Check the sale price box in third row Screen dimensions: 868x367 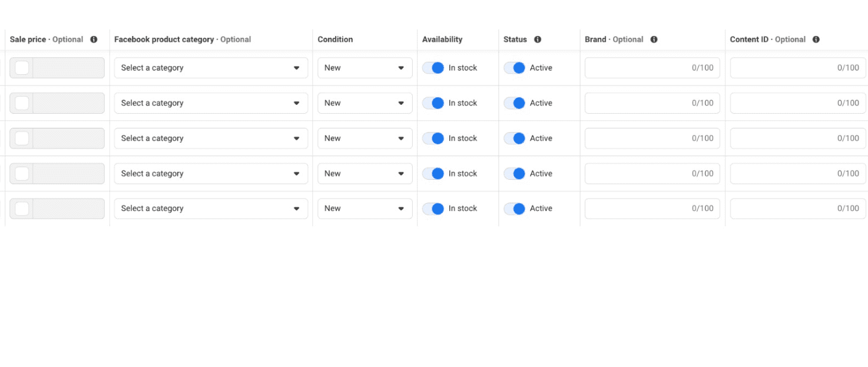(22, 138)
